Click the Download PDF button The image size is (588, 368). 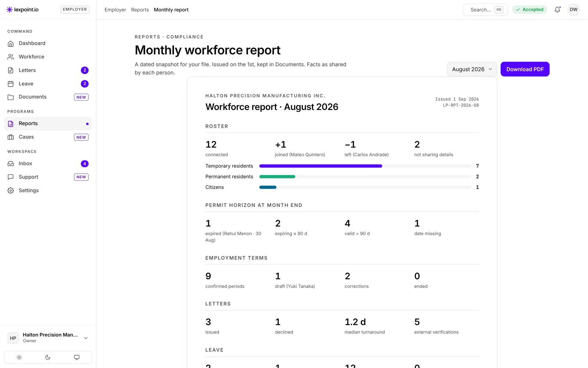click(525, 69)
